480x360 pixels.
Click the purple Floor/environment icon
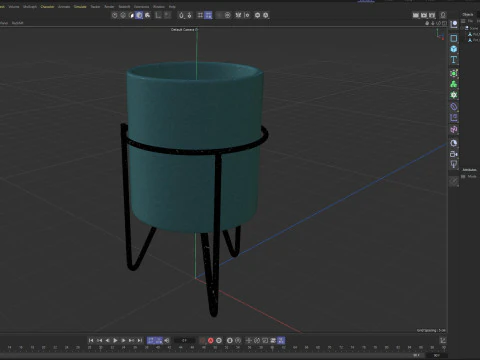(454, 118)
